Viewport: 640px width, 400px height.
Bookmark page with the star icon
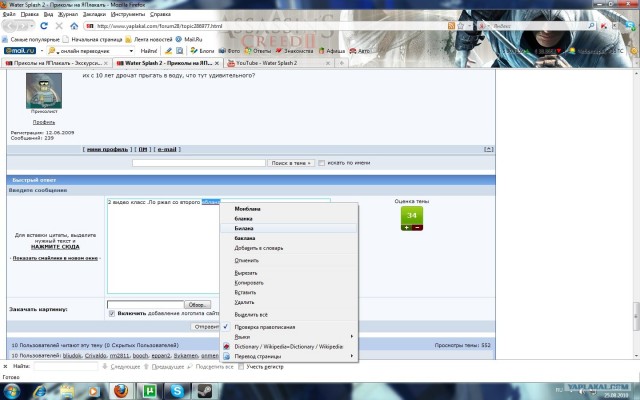(x=461, y=26)
